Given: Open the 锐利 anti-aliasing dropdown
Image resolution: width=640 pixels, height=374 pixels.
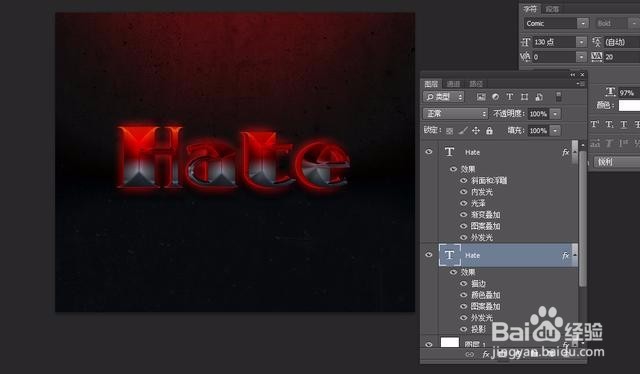Looking at the screenshot, I should (617, 162).
